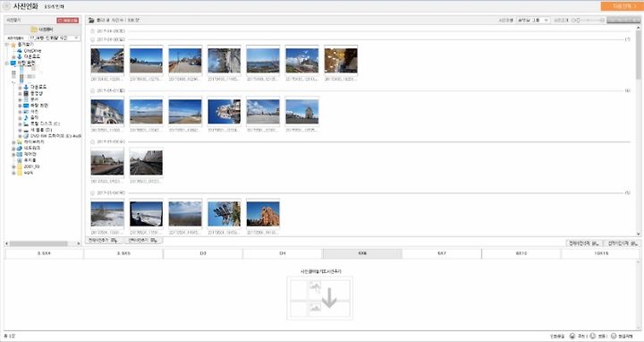644x342 pixels.
Task: Click the recycle bin icon in the tree
Action: point(20,160)
